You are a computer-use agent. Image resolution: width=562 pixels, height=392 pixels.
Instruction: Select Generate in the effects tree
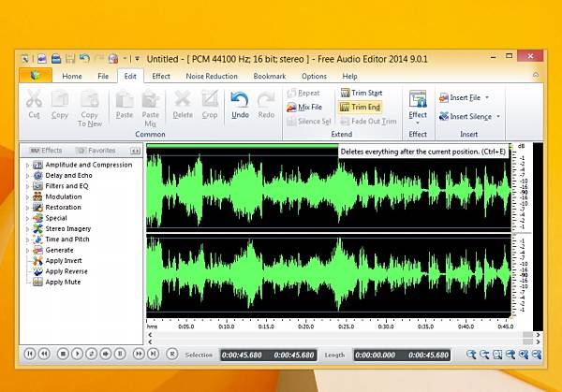59,250
